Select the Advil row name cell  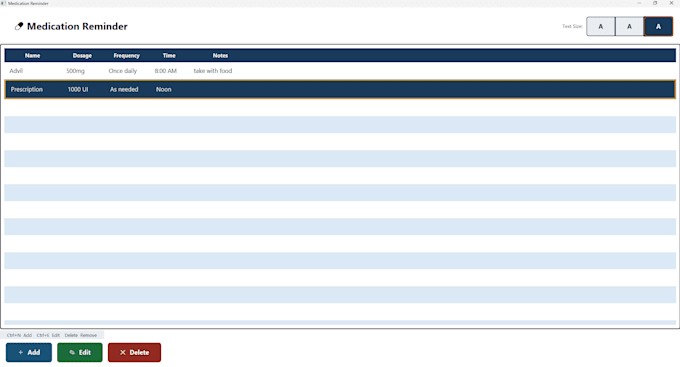point(16,71)
